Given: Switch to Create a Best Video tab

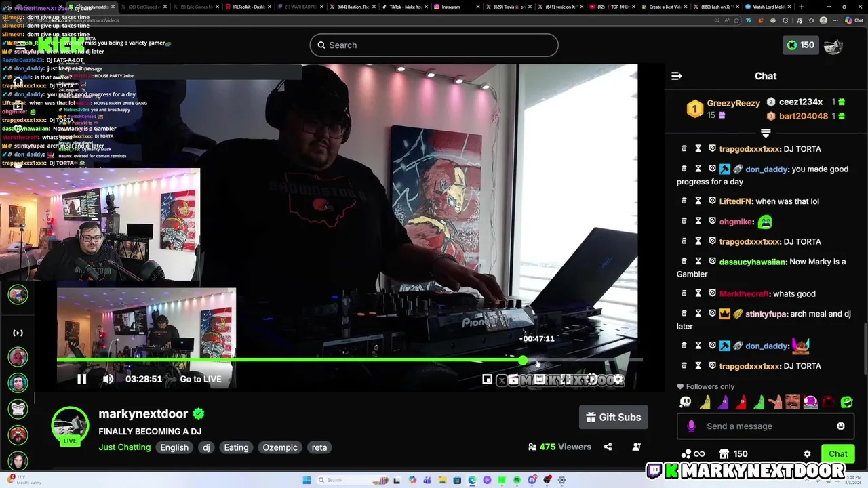Looking at the screenshot, I should (x=664, y=7).
